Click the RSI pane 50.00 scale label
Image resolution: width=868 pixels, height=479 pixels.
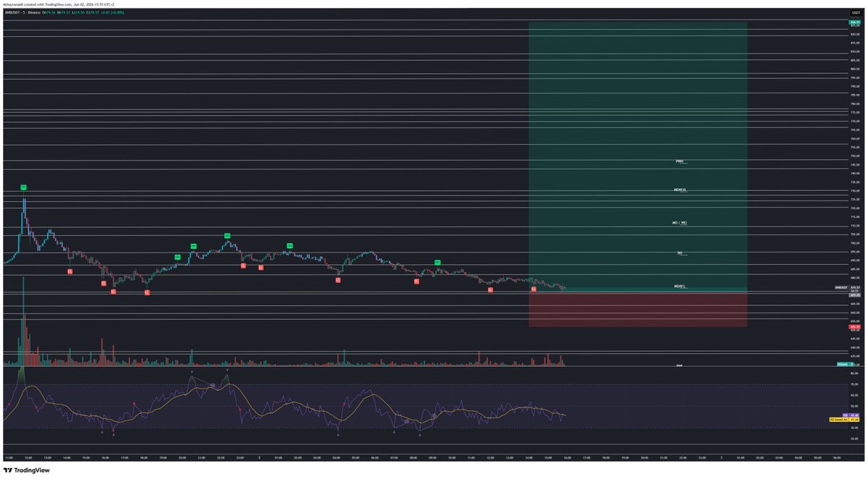[854, 406]
